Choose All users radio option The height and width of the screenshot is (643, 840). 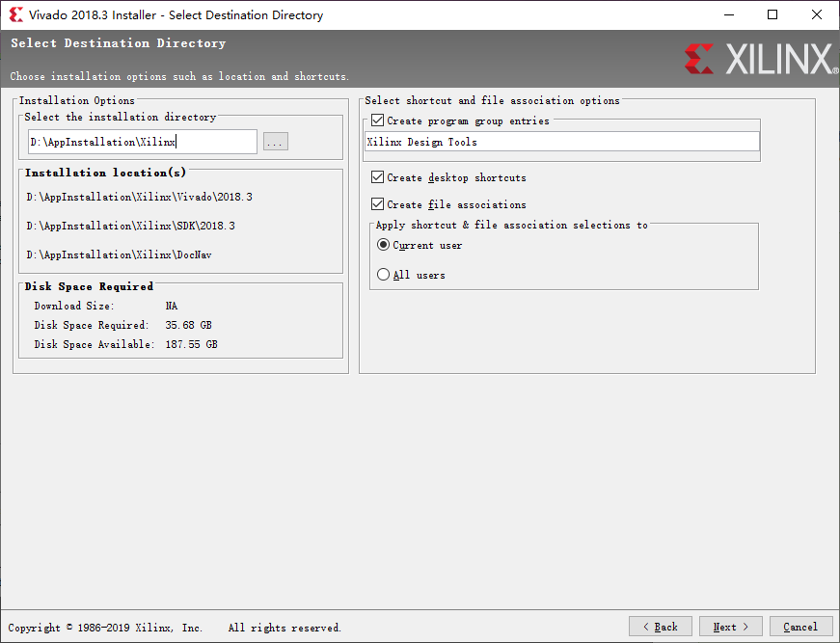[383, 275]
